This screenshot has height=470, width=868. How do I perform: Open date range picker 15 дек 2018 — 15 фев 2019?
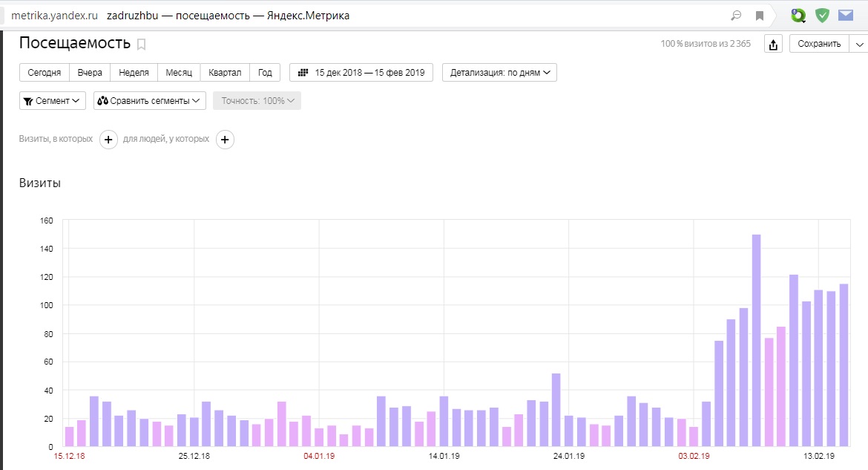[361, 73]
